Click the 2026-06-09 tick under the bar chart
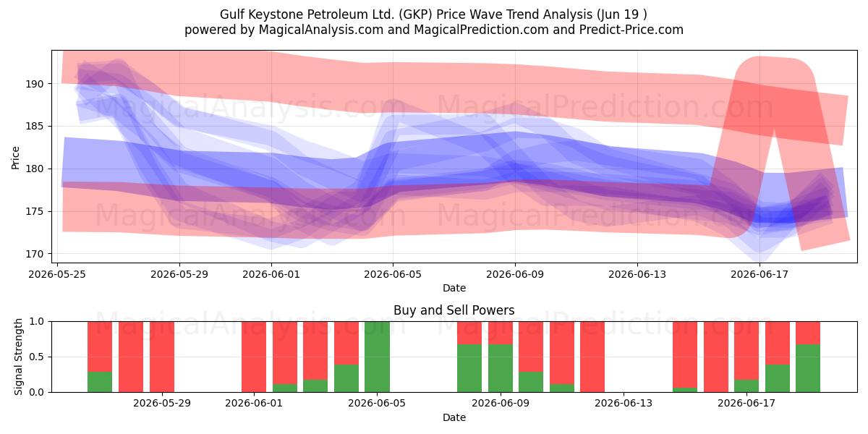This screenshot has height=434, width=868. [500, 404]
